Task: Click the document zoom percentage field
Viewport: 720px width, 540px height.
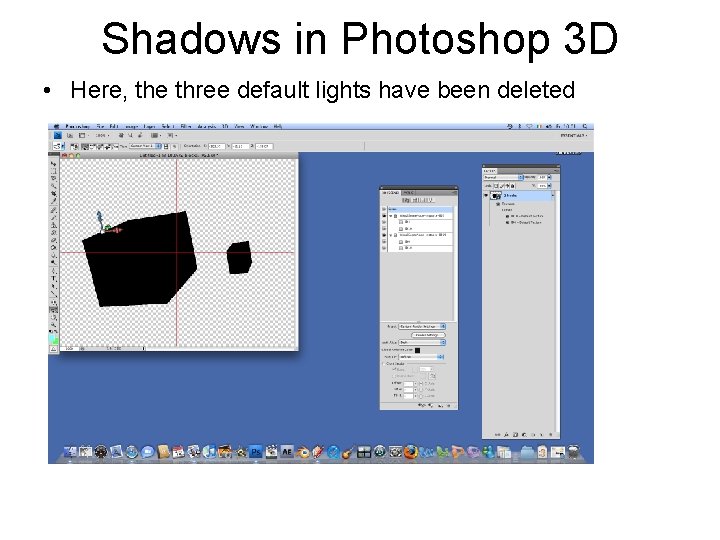Action: (x=69, y=349)
